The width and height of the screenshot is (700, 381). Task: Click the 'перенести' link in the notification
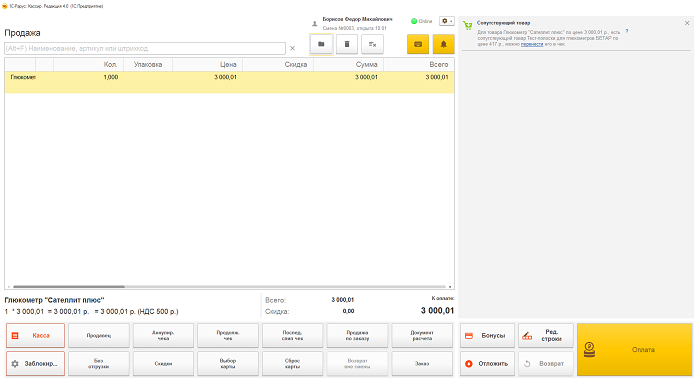click(532, 44)
